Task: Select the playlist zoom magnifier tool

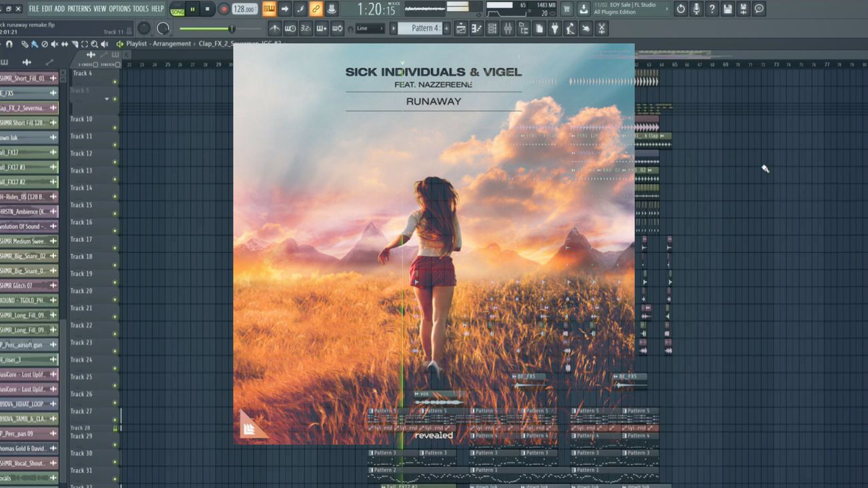Action: [x=94, y=44]
